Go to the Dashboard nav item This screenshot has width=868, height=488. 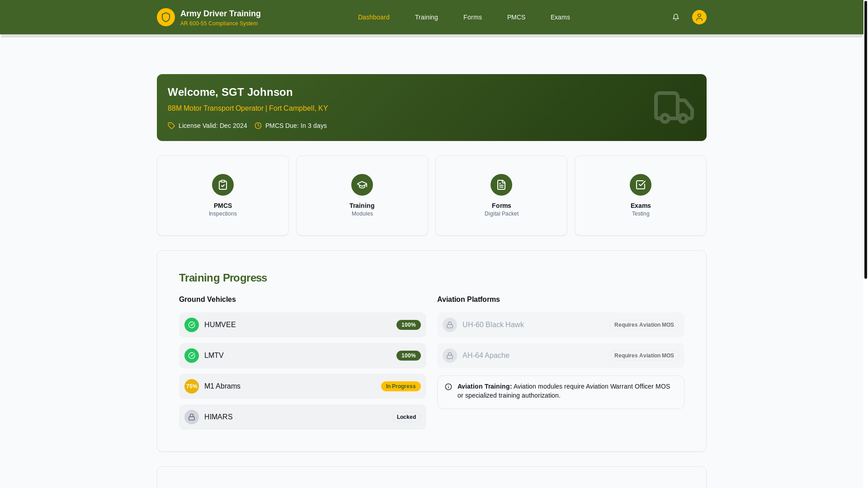point(374,17)
